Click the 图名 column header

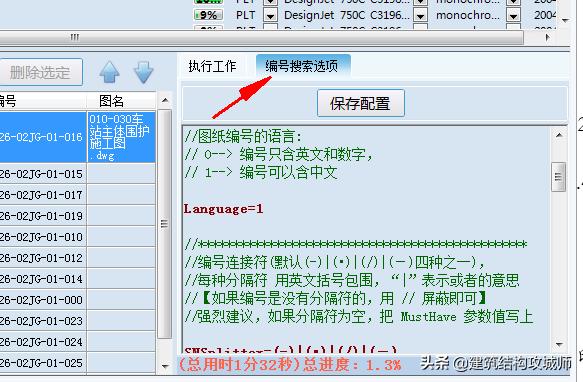click(121, 101)
